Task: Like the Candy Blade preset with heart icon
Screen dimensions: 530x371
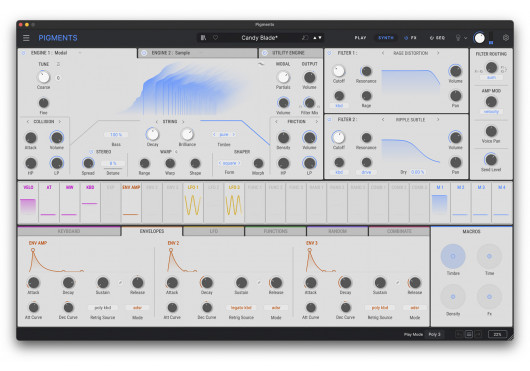Action: point(215,38)
